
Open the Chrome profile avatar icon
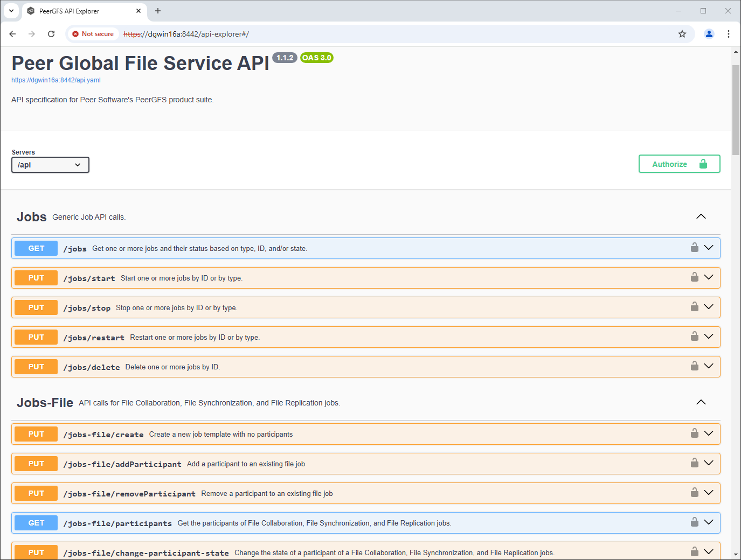pos(709,34)
